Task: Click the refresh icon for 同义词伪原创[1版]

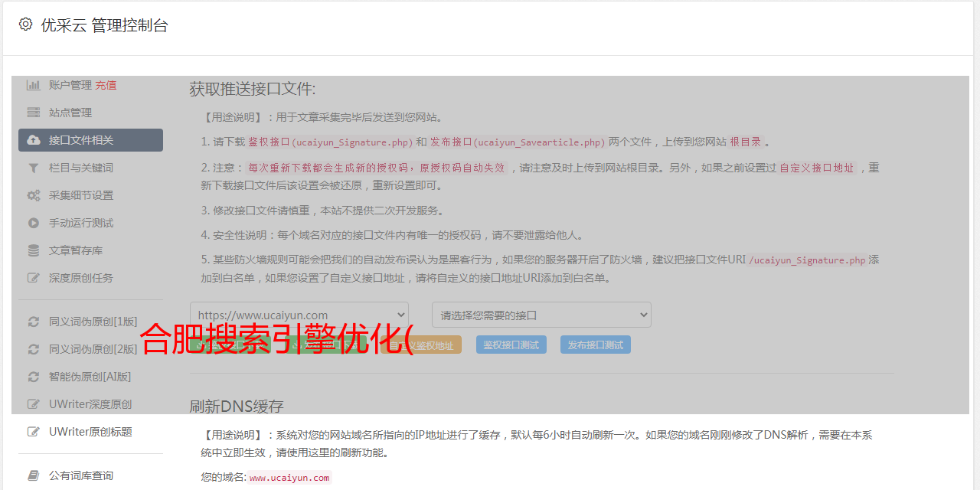Action: point(34,322)
